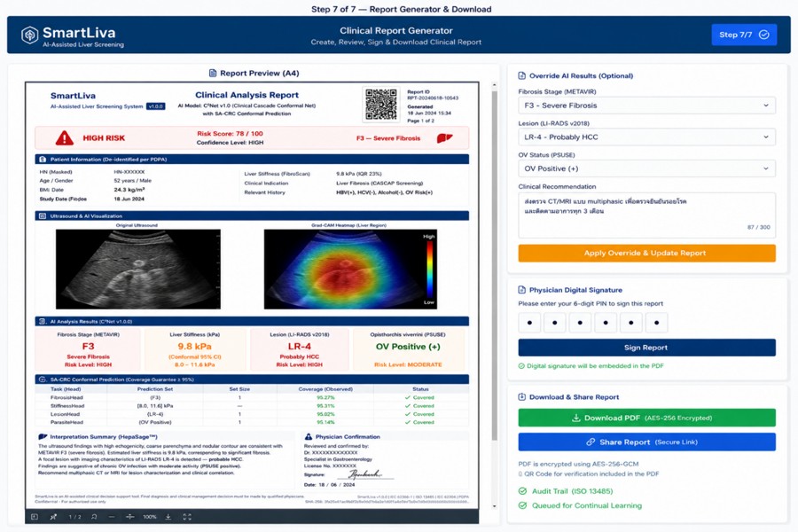Click the zoom in plus icon
The image size is (798, 532).
pyautogui.click(x=129, y=517)
